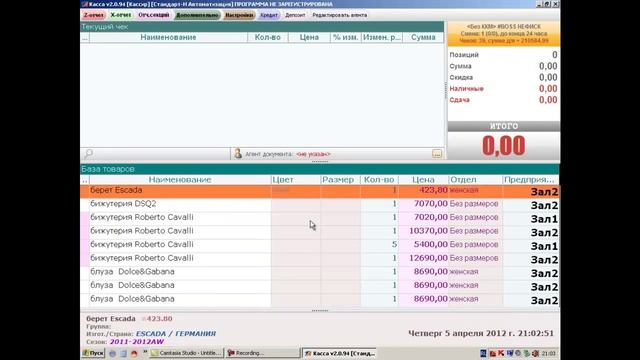Viewport: 640px width, 360px height.
Task: Open the X-отчет button
Action: [x=121, y=15]
